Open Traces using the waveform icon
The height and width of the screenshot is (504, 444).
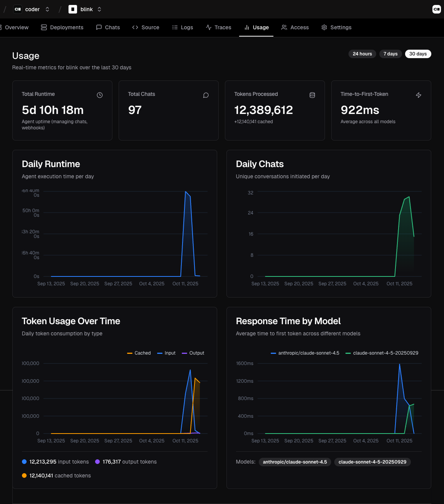point(209,27)
